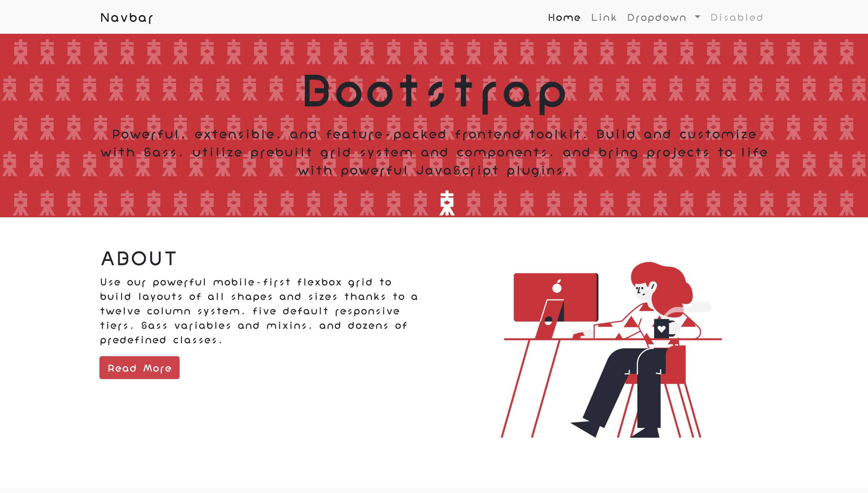Click the Read More button
The image size is (868, 493).
click(140, 367)
